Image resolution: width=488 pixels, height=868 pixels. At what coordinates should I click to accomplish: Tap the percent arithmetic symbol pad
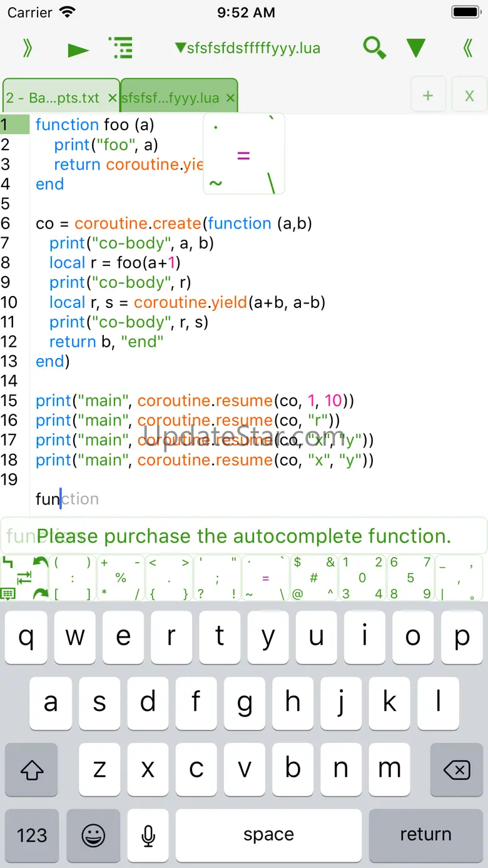pos(121,578)
